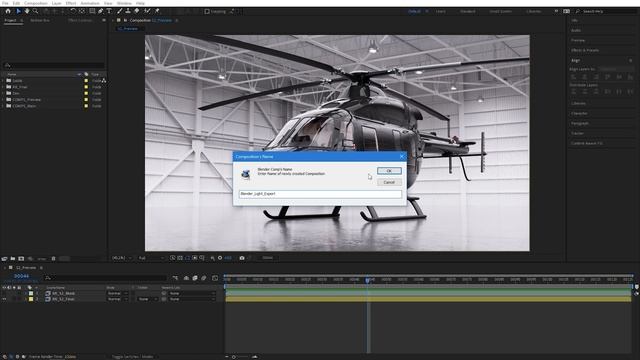Take a snapshot with camera icon
Screen dimensions: 640x360
(x=242, y=258)
